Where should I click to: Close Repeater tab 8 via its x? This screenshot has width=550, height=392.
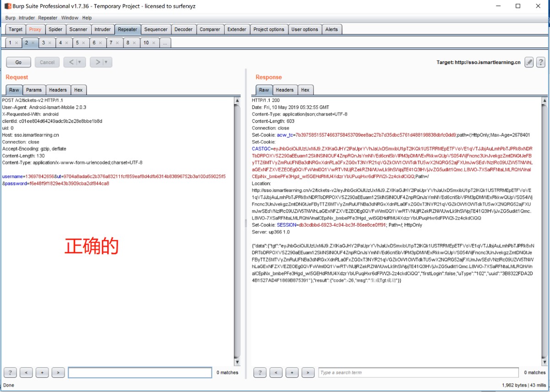coord(134,43)
